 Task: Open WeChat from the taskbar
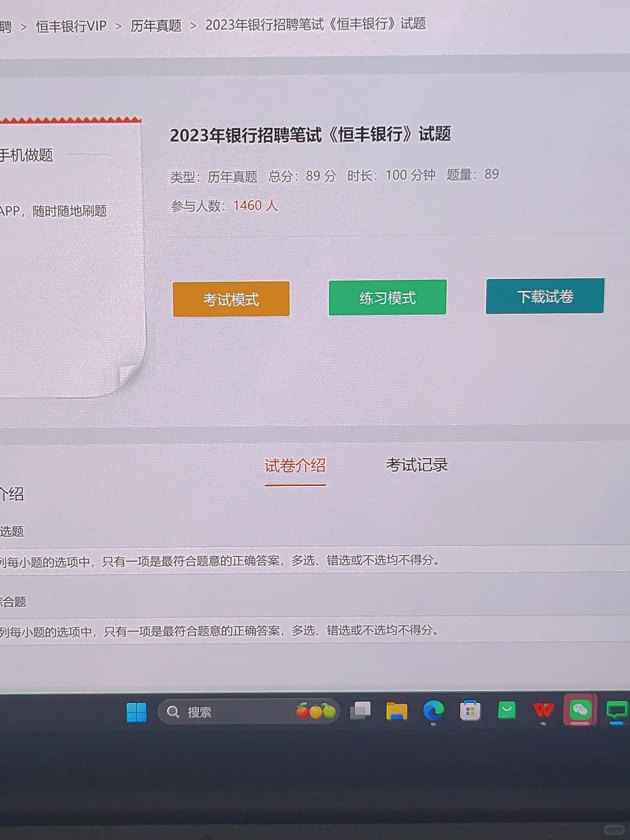tap(580, 709)
